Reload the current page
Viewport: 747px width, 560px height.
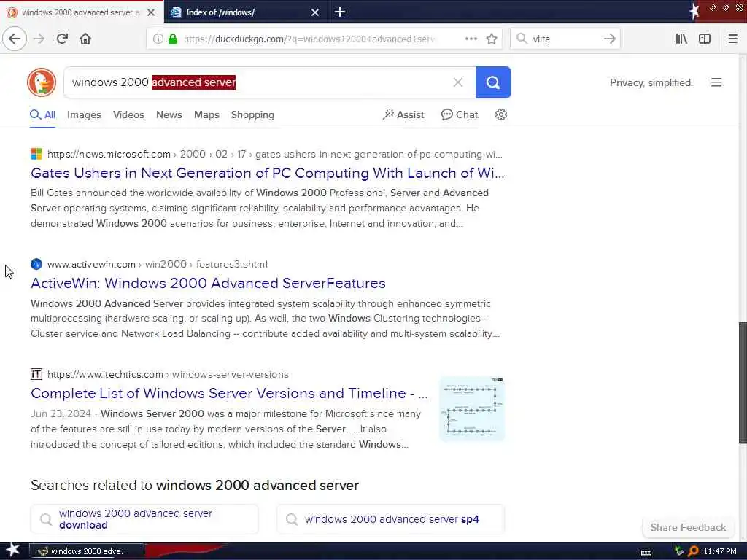tap(62, 39)
